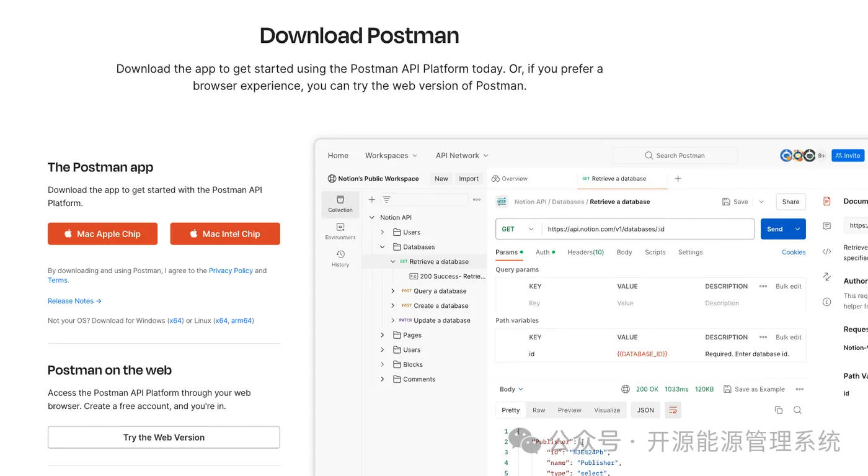Open the more options dots above collection tree

pos(477,200)
